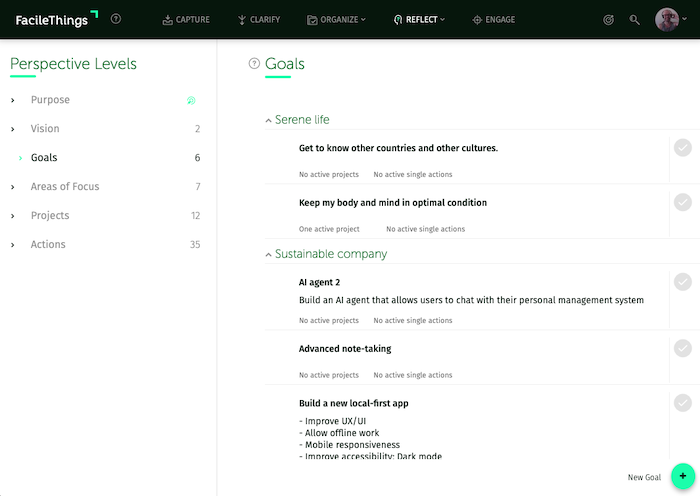Click the Areas of Focus count 7

198,187
